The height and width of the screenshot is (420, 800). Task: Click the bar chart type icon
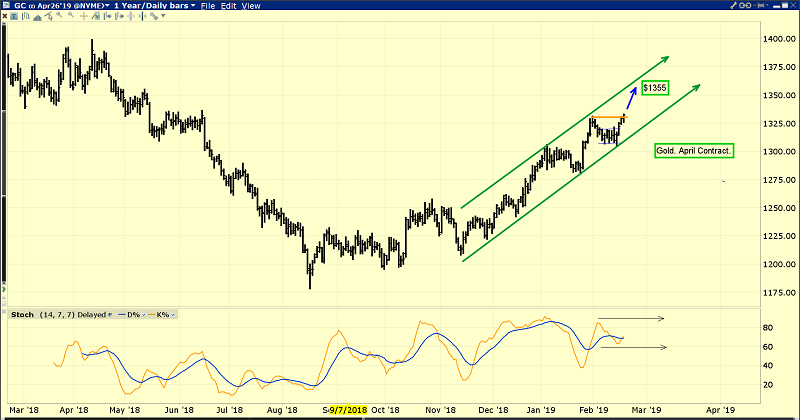click(26, 16)
